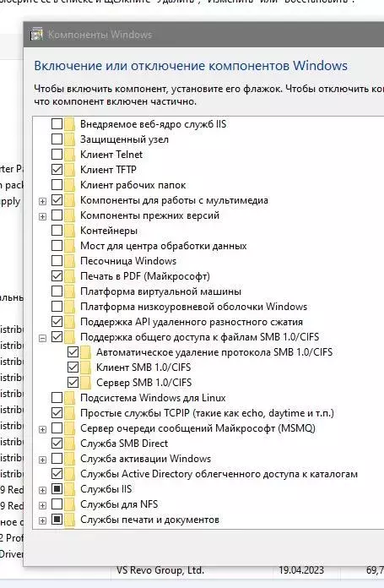Click folder icon beside Печать в PDF
384x588 pixels.
[x=70, y=276]
